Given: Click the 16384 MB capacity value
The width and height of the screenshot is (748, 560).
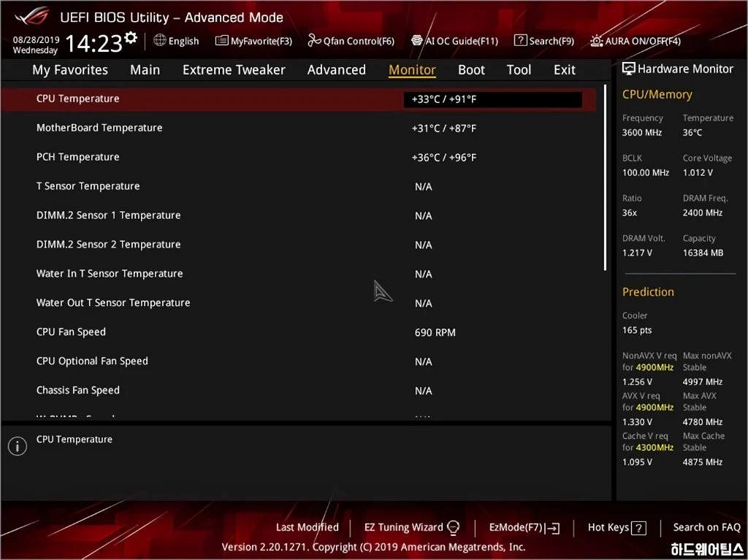Looking at the screenshot, I should [703, 253].
